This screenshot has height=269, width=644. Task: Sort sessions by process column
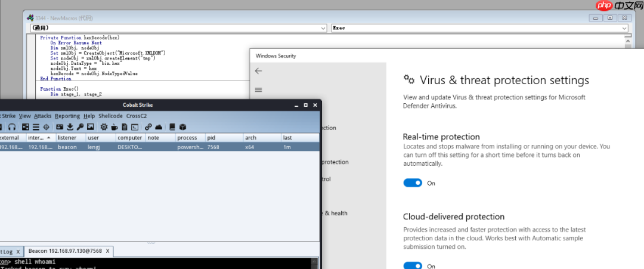coord(190,138)
